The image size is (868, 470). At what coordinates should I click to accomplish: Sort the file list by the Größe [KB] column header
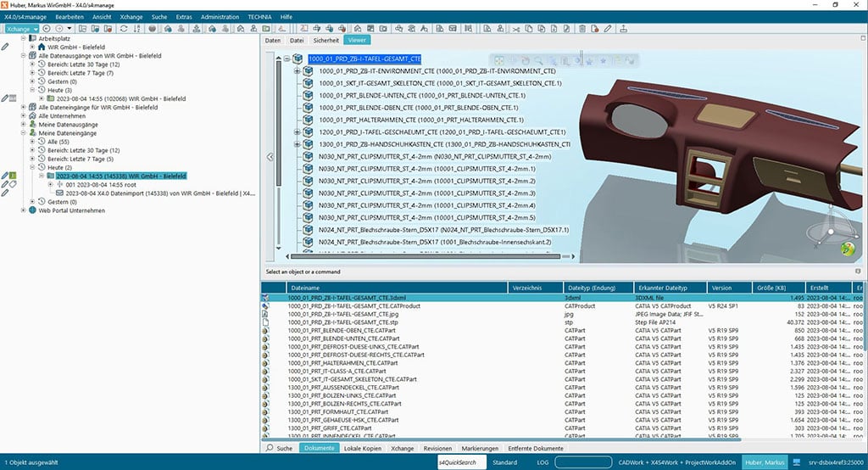(778, 288)
